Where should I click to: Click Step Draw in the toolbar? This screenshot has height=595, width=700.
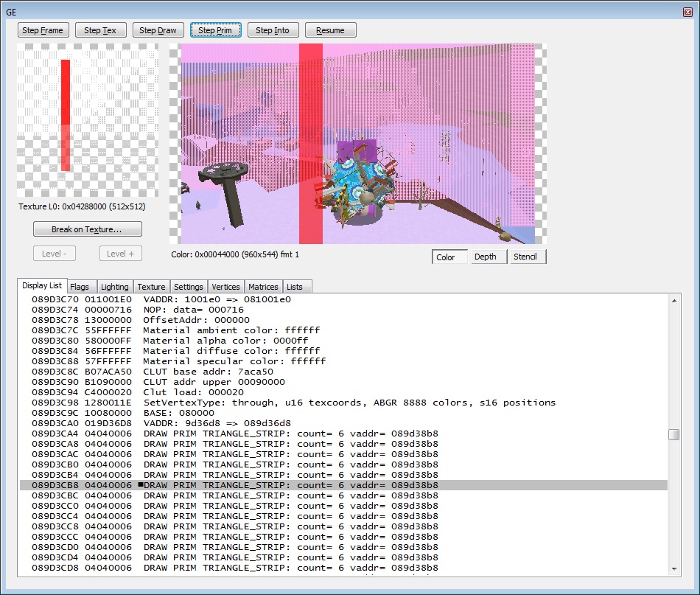pyautogui.click(x=158, y=30)
